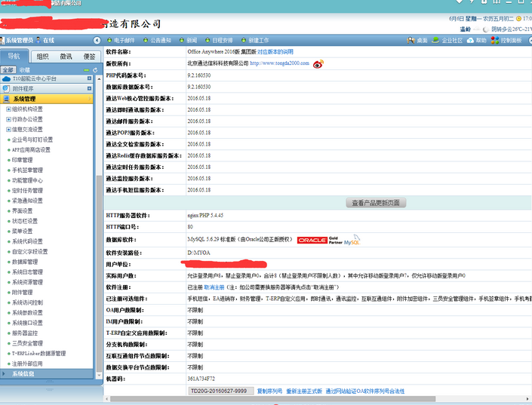This screenshot has height=405, width=532.
Task: Open 注册外部应用
Action: pos(27,364)
